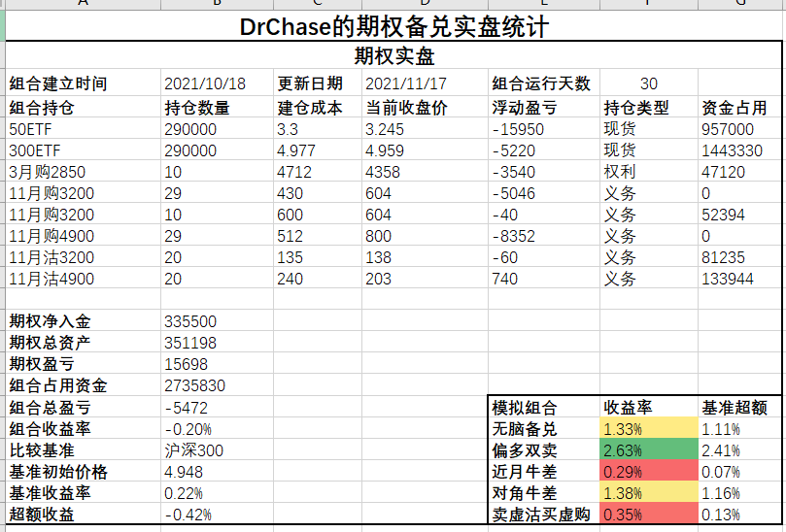Click the date cell 2021/11/17
The height and width of the screenshot is (532, 786).
click(426, 83)
